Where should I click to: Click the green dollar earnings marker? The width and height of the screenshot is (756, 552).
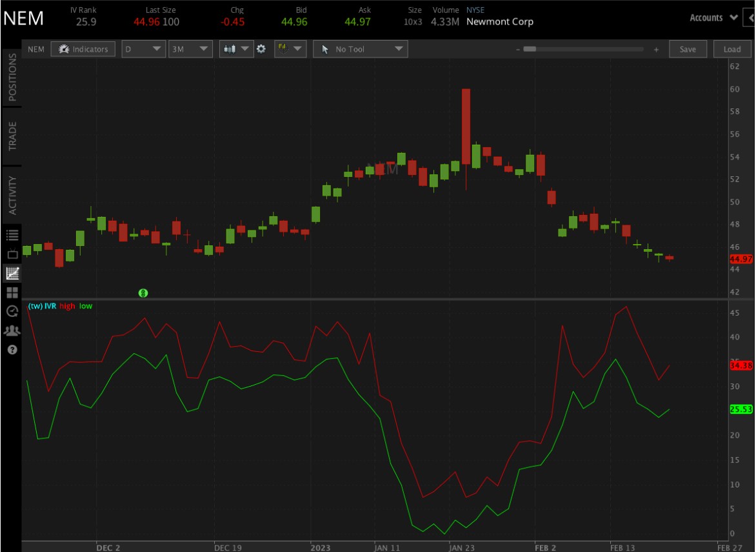(x=143, y=293)
